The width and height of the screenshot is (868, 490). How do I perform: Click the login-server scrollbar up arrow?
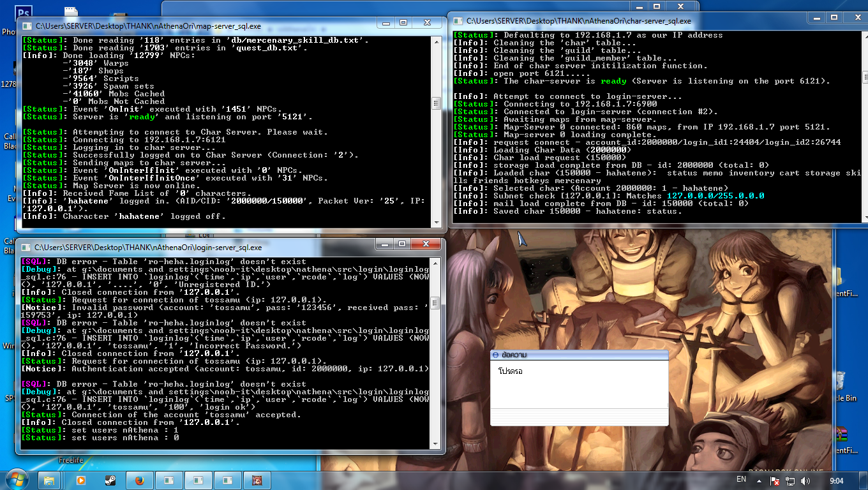[x=435, y=263]
